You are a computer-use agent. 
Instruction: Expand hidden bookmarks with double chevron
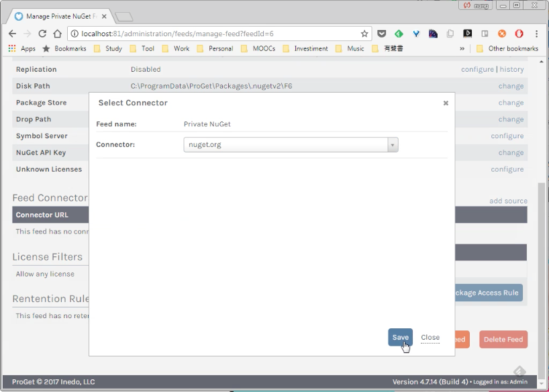(x=462, y=48)
